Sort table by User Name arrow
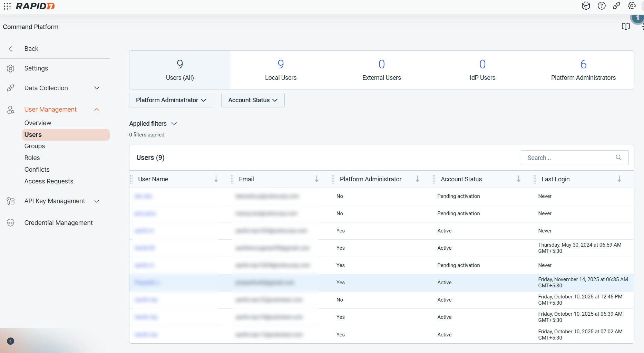 tap(216, 179)
